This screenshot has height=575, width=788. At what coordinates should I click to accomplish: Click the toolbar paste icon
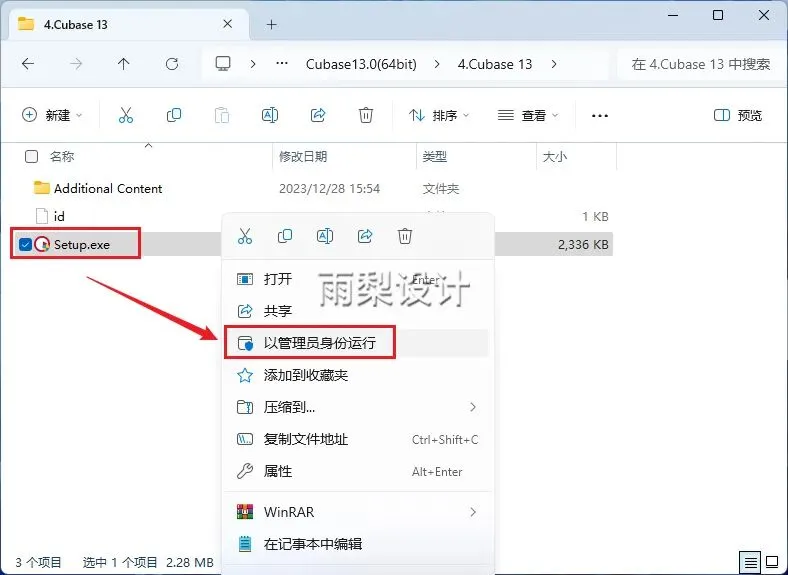pos(222,116)
